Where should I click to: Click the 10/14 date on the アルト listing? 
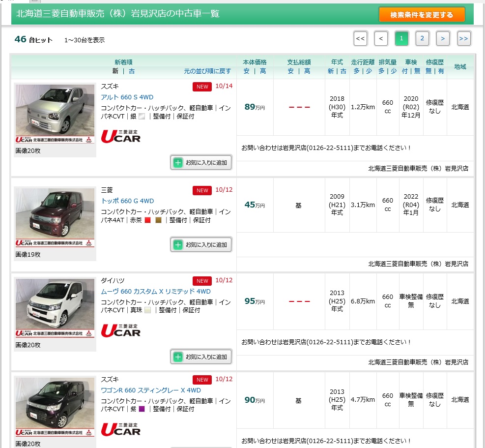pyautogui.click(x=224, y=86)
